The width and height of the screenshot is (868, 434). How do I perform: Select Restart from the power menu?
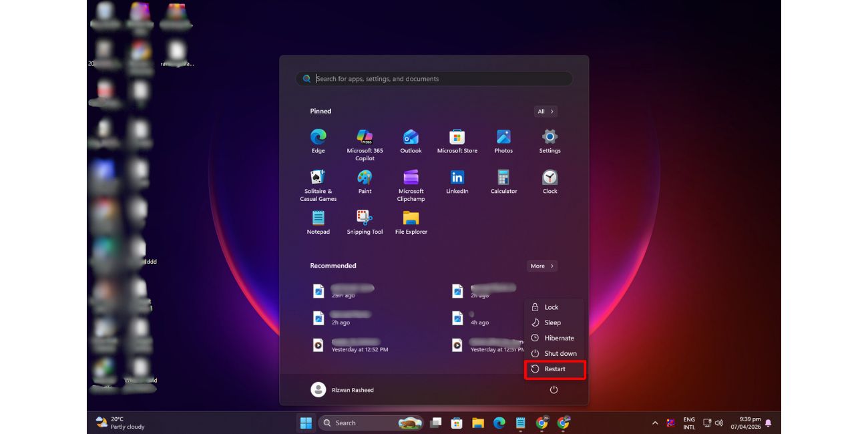(555, 369)
